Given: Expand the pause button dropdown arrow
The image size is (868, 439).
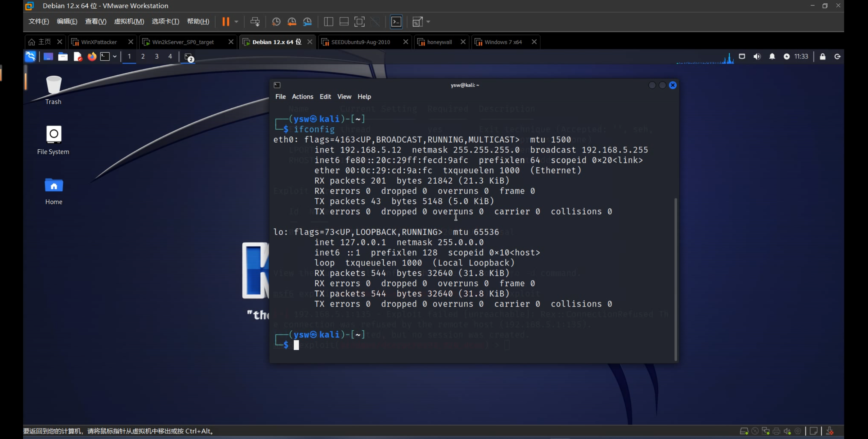Looking at the screenshot, I should point(237,22).
